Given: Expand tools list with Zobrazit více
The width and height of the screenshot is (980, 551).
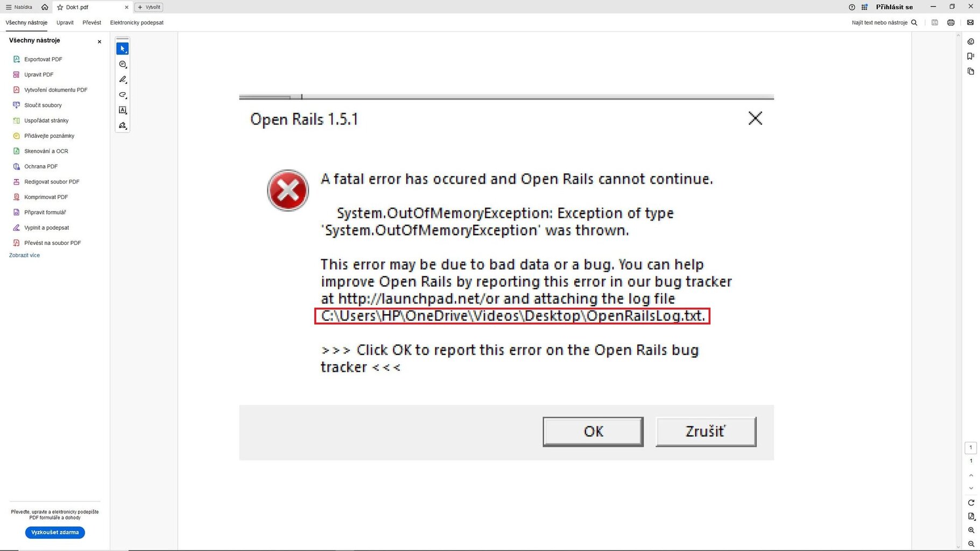Looking at the screenshot, I should (x=24, y=256).
